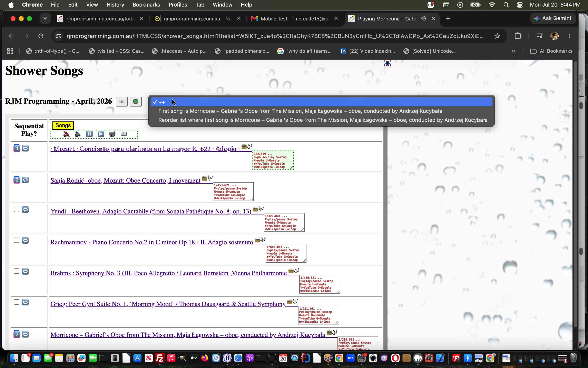Pause playback with the pause icon
The height and width of the screenshot is (368, 588).
[x=89, y=134]
